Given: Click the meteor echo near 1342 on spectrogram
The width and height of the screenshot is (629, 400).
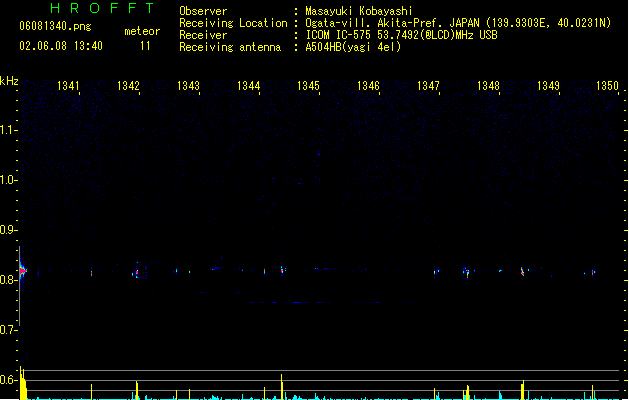Looking at the screenshot, I should click(x=136, y=273).
